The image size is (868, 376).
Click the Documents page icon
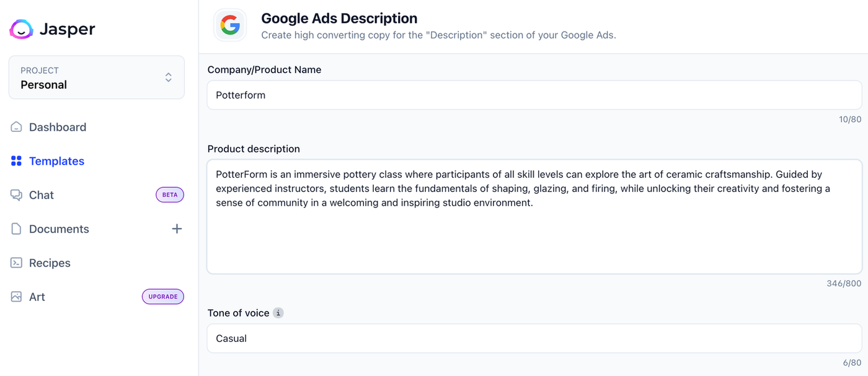pos(16,229)
